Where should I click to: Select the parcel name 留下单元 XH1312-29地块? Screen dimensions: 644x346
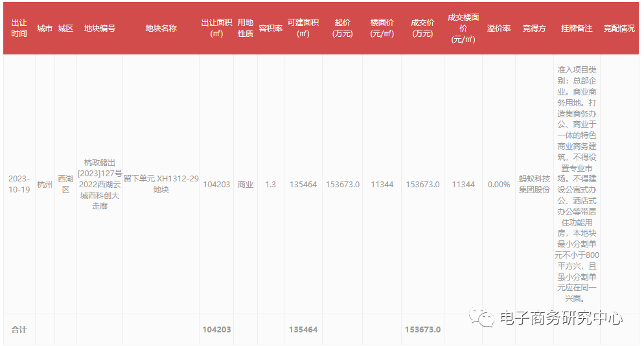(161, 184)
